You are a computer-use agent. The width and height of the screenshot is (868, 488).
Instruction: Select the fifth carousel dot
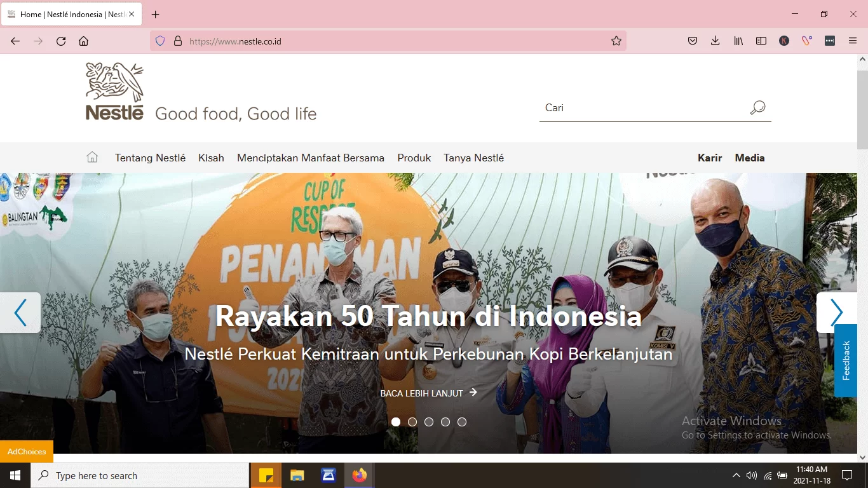coord(462,422)
